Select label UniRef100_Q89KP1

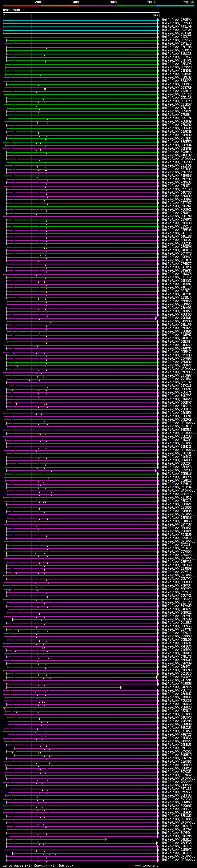tap(176, 111)
